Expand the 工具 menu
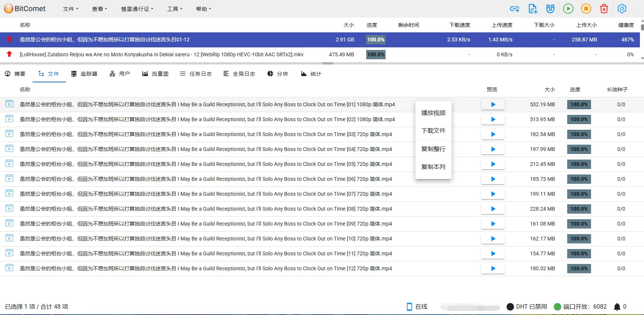 [x=175, y=9]
